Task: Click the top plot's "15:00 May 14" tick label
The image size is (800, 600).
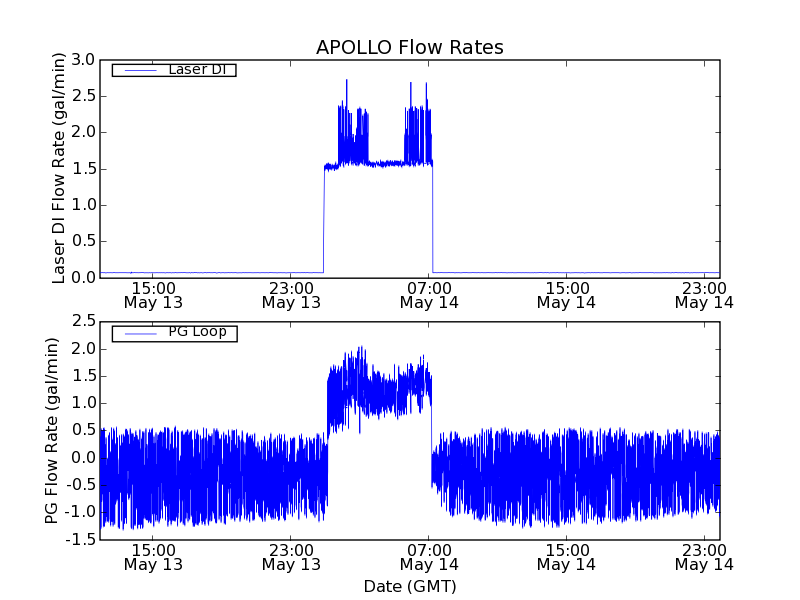Action: click(x=566, y=294)
